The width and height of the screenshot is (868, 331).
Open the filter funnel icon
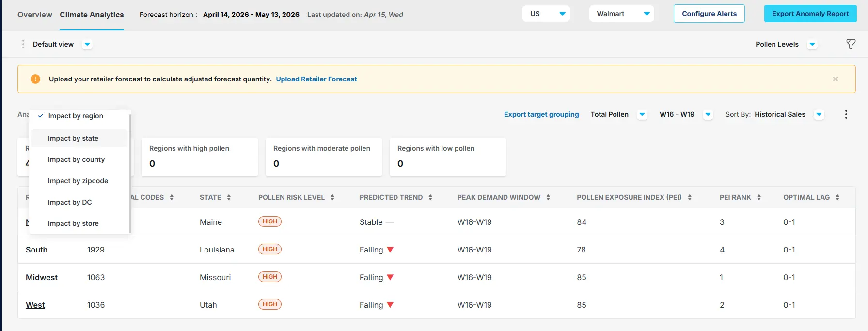click(851, 44)
